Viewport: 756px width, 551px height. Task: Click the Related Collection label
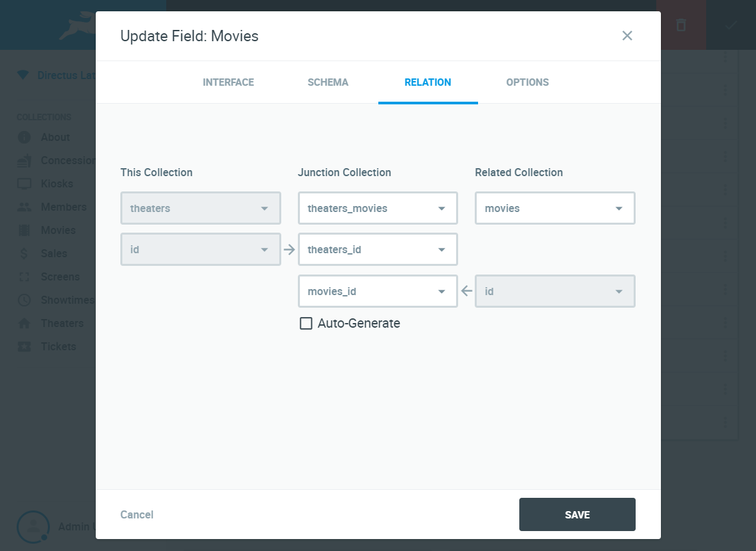point(519,173)
